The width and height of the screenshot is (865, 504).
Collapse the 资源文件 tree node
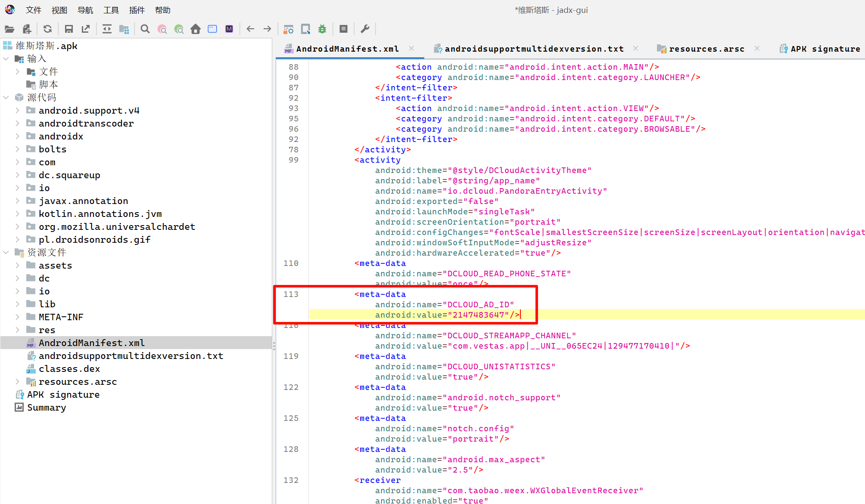click(x=6, y=252)
